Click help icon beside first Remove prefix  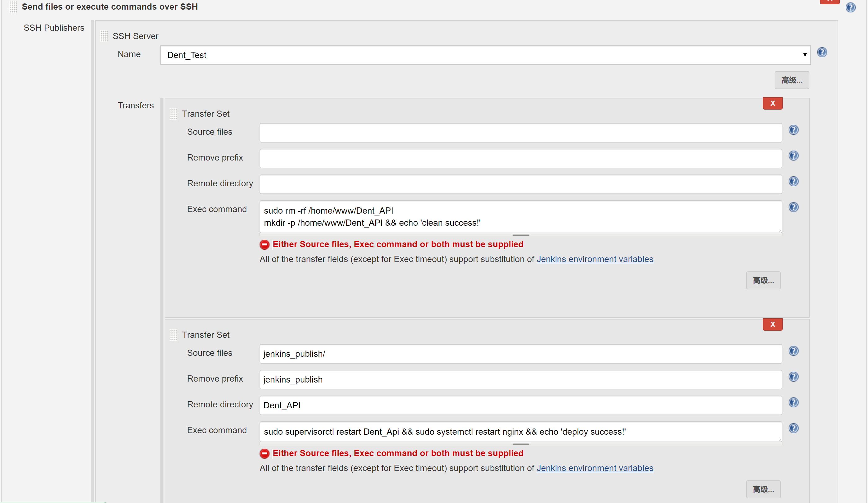[x=793, y=156]
